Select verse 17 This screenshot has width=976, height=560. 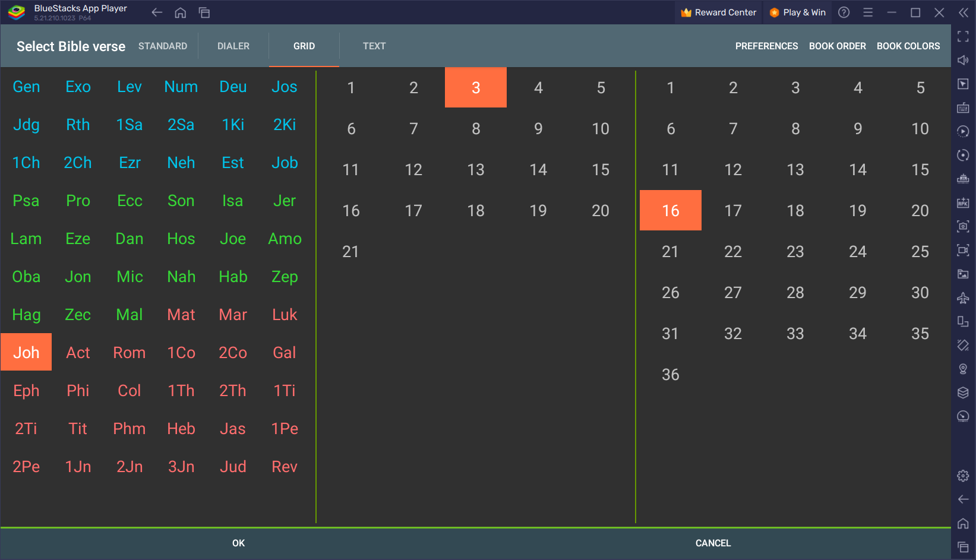733,211
